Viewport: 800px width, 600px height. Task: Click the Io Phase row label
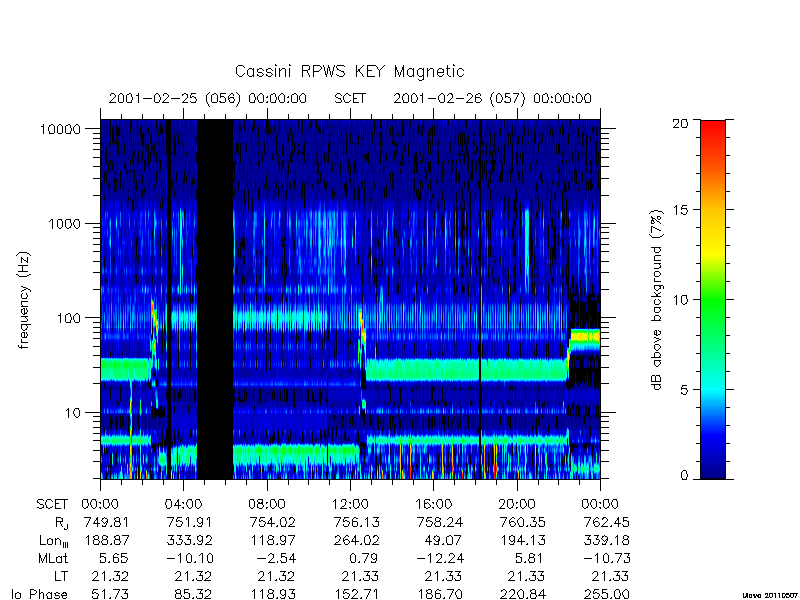[x=41, y=594]
